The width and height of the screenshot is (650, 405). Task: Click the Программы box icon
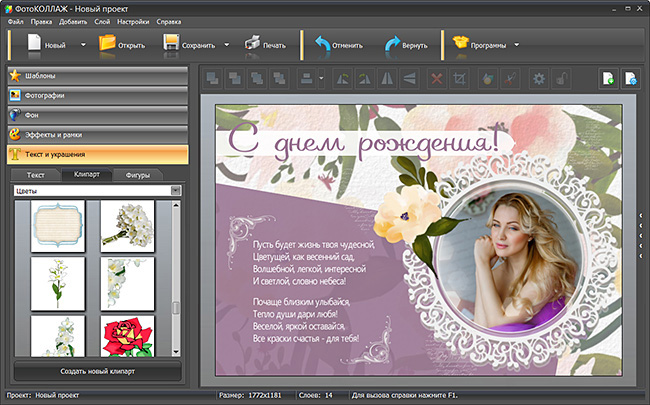(460, 42)
